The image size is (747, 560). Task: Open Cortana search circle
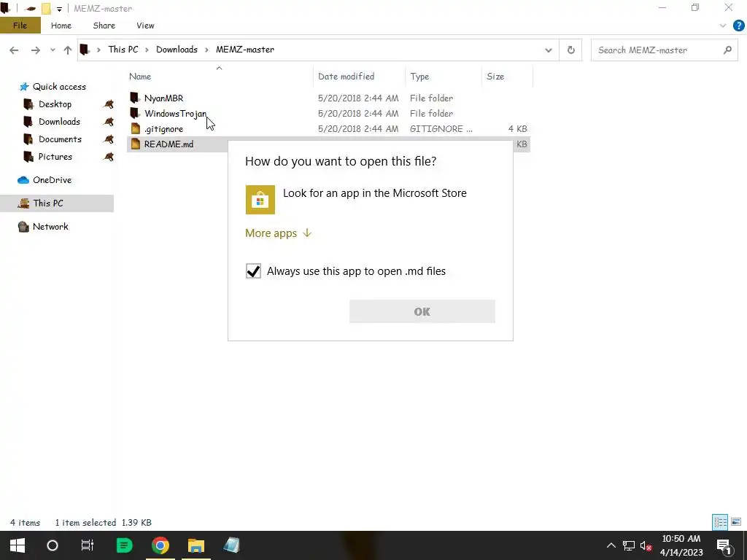pyautogui.click(x=53, y=545)
